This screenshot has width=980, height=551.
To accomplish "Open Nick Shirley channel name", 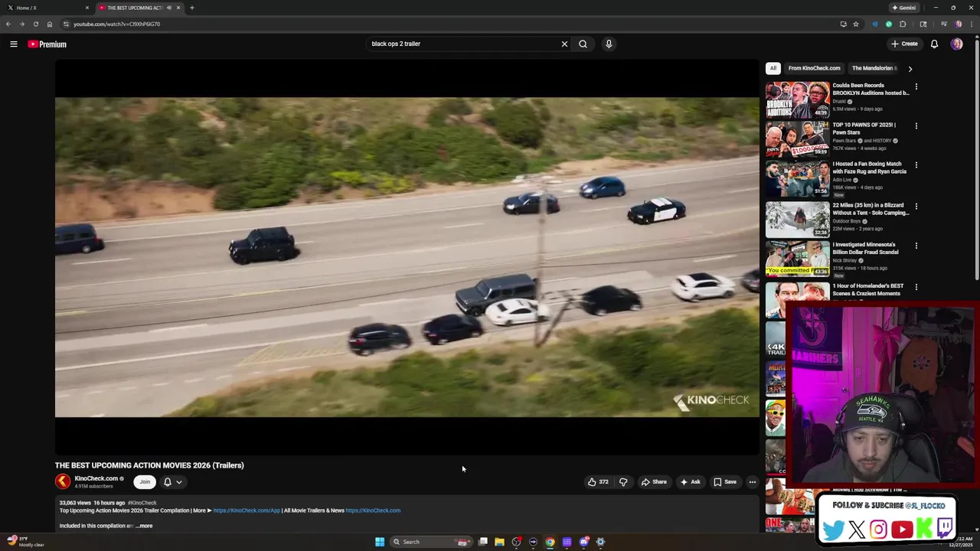I will 845,260.
